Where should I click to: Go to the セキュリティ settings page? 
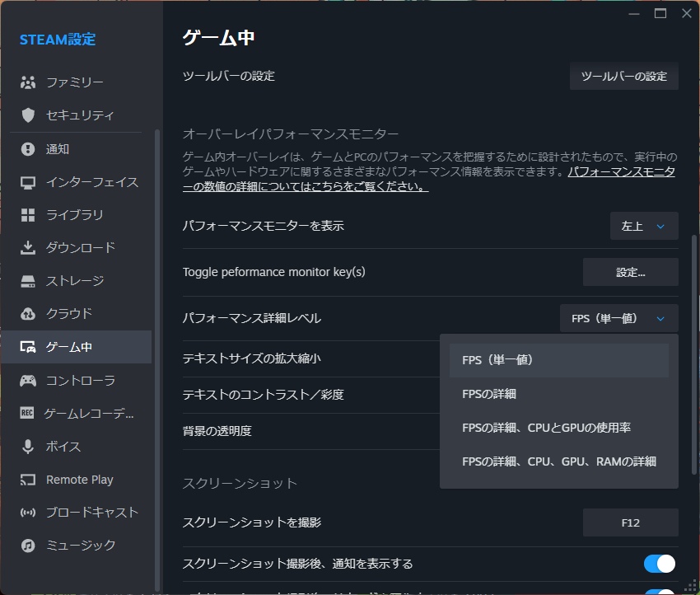pos(77,115)
